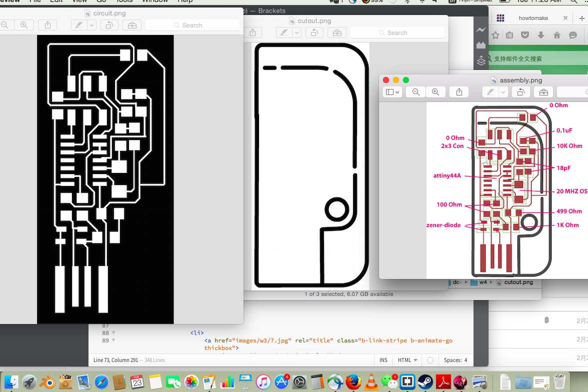Image resolution: width=588 pixels, height=392 pixels.
Task: Click share button in circuit.png window
Action: point(47,25)
